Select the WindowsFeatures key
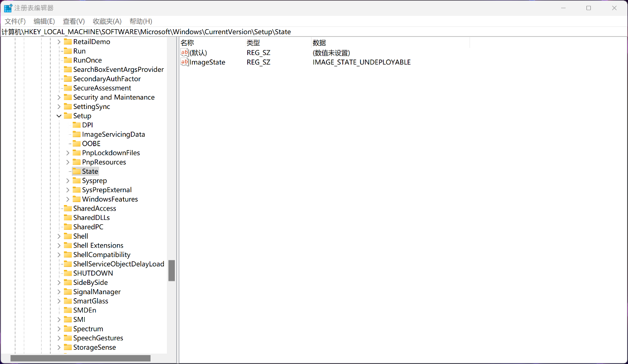Viewport: 628px width, 364px height. (110, 199)
